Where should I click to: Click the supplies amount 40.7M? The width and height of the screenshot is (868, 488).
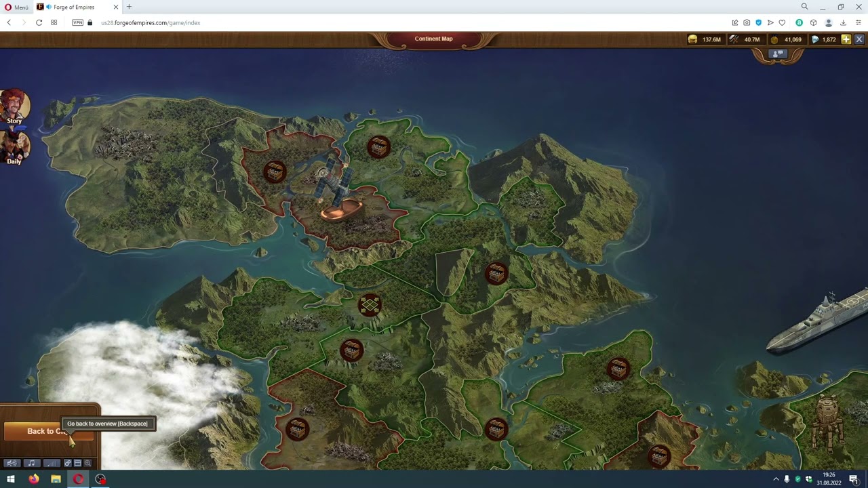click(x=751, y=40)
